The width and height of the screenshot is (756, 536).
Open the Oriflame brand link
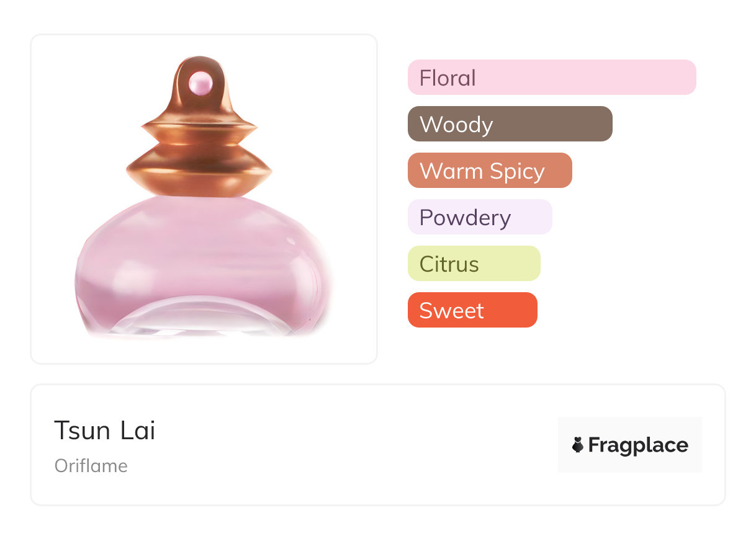point(91,466)
